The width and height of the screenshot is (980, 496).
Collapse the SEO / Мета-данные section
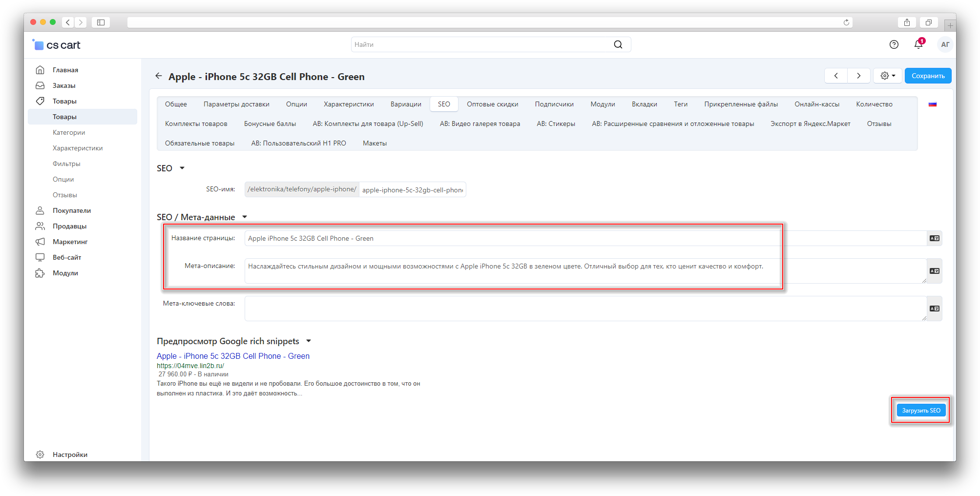(x=245, y=217)
